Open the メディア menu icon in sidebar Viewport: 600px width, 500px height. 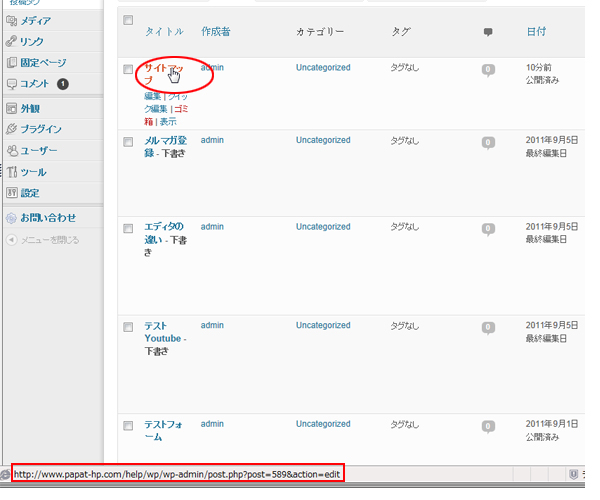coord(11,20)
